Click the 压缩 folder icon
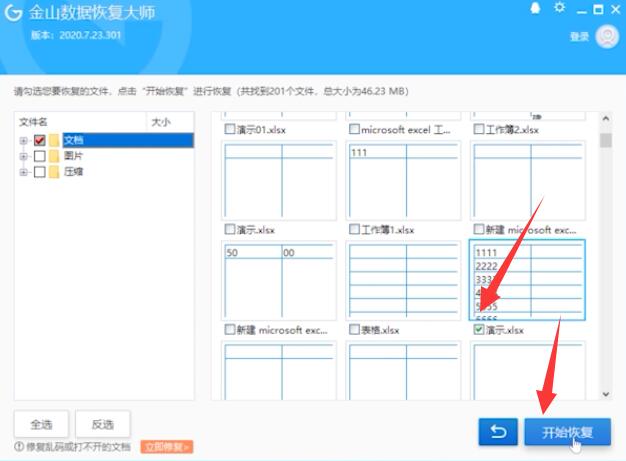Screen dimensions: 626x461 coord(54,172)
